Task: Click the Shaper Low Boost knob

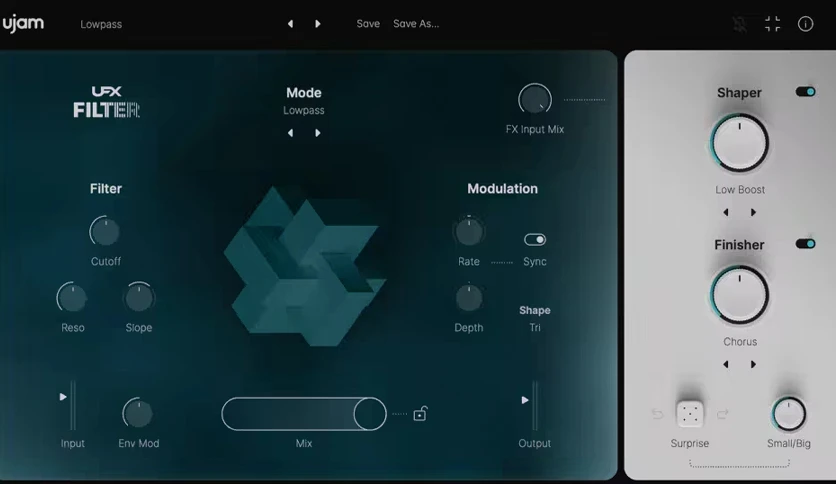Action: coord(739,143)
